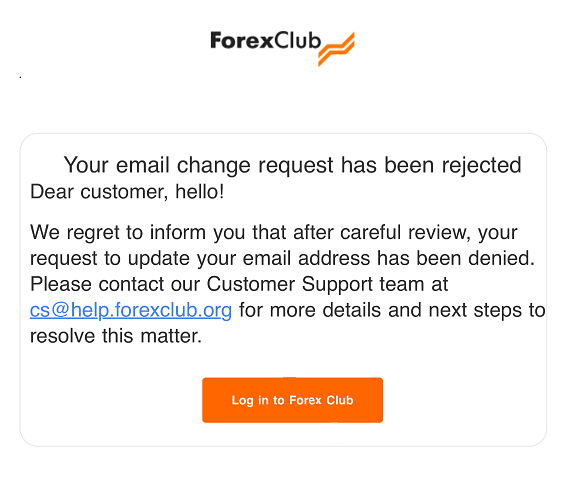
Task: Click the Log in to Forex Club button
Action: point(292,400)
